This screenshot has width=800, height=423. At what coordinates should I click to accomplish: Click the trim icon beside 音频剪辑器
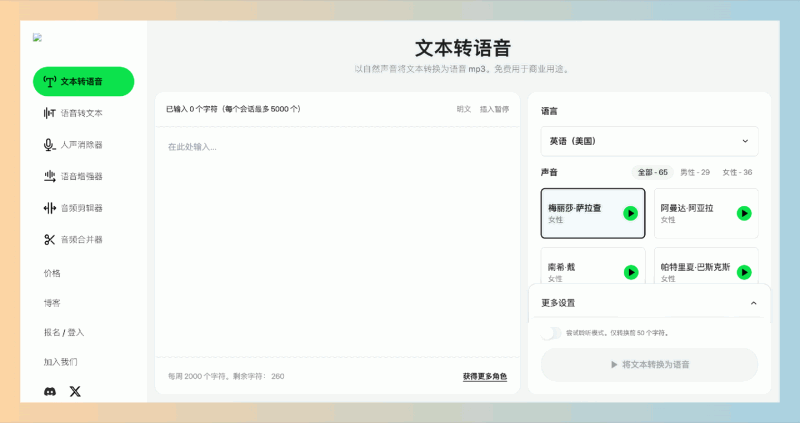pos(49,208)
